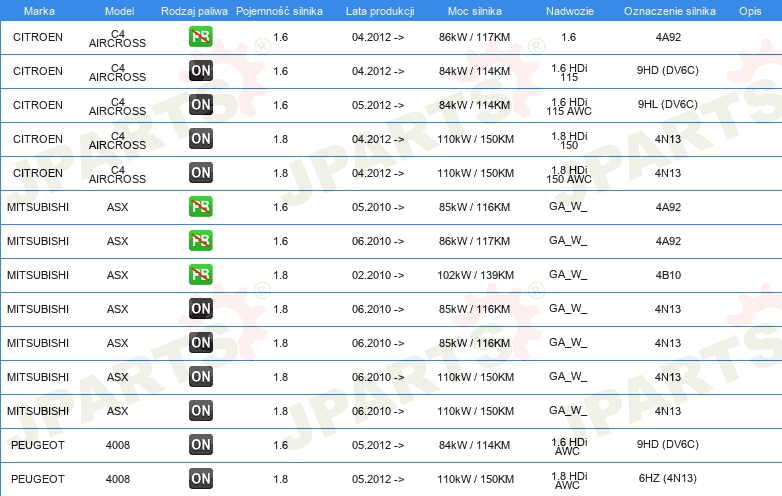This screenshot has height=496, width=782.
Task: Click the MITSUBISHI cell in the 05.2010 row
Action: [x=38, y=207]
